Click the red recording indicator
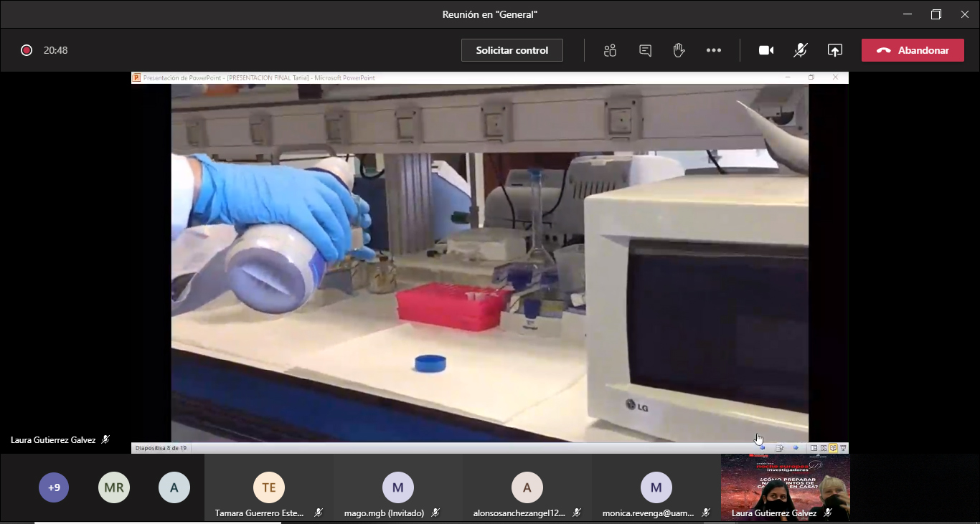980x524 pixels. [27, 50]
